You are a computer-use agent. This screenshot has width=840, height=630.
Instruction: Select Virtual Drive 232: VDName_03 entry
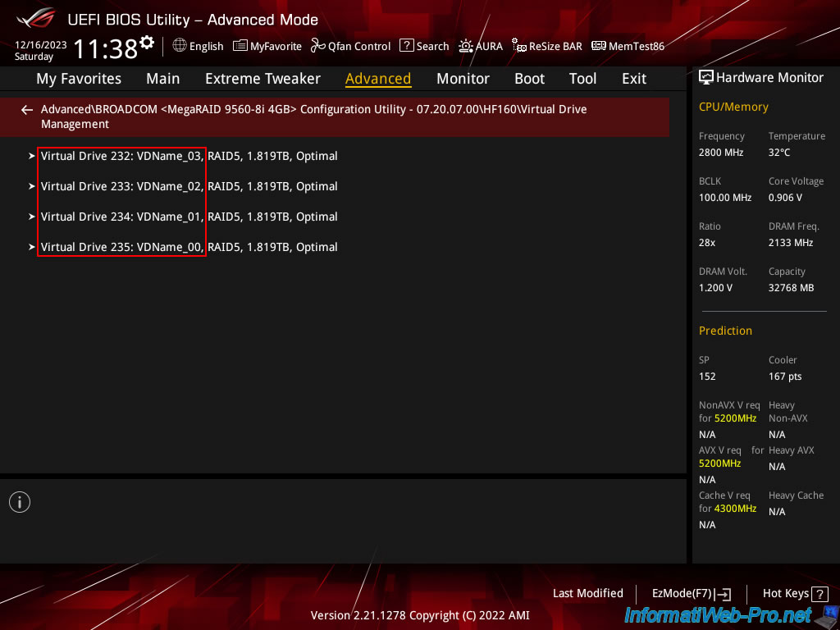(x=189, y=156)
